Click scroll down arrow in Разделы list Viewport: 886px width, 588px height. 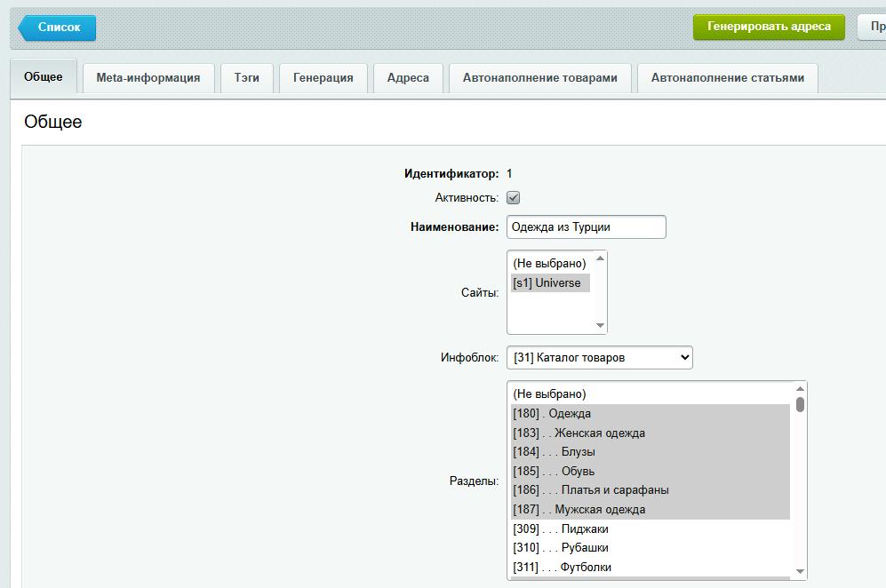(800, 571)
